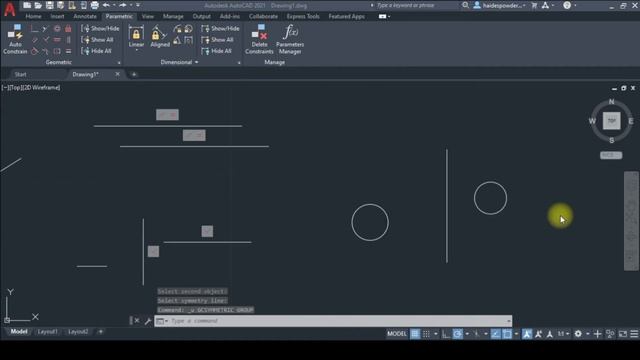Image resolution: width=640 pixels, height=360 pixels.
Task: Select the Horizontal geometric constraint
Action: pos(57,40)
